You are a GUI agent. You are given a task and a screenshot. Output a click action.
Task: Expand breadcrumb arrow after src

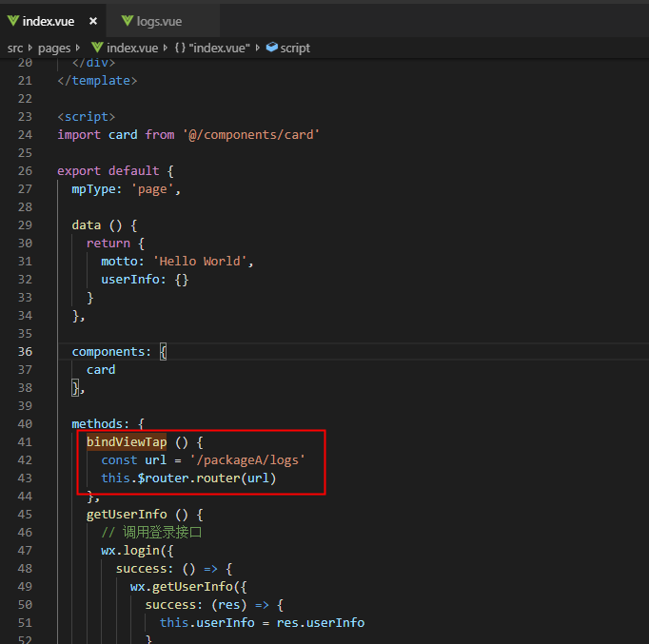30,48
